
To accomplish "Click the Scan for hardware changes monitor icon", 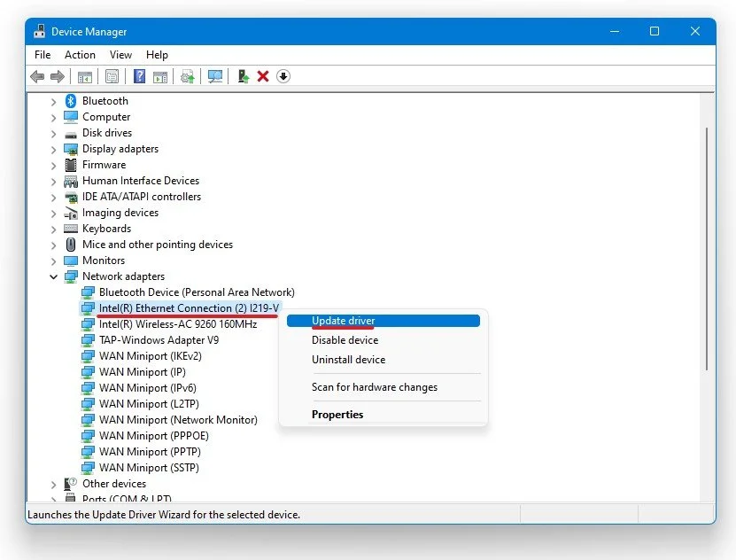I will coord(215,76).
